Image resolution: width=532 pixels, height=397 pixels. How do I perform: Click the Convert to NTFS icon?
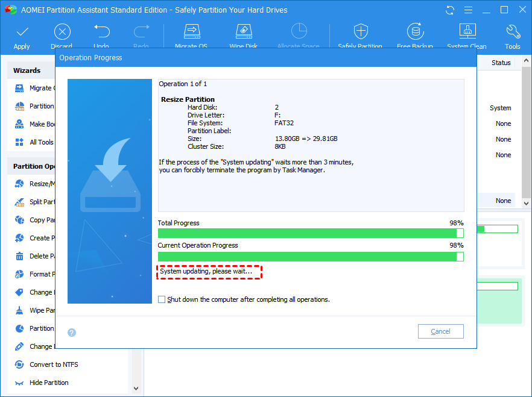click(x=19, y=364)
